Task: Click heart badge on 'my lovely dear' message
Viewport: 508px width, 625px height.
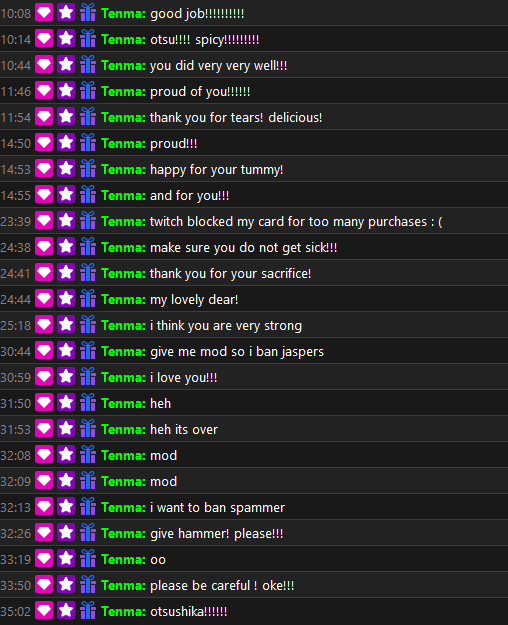Action: click(x=44, y=299)
